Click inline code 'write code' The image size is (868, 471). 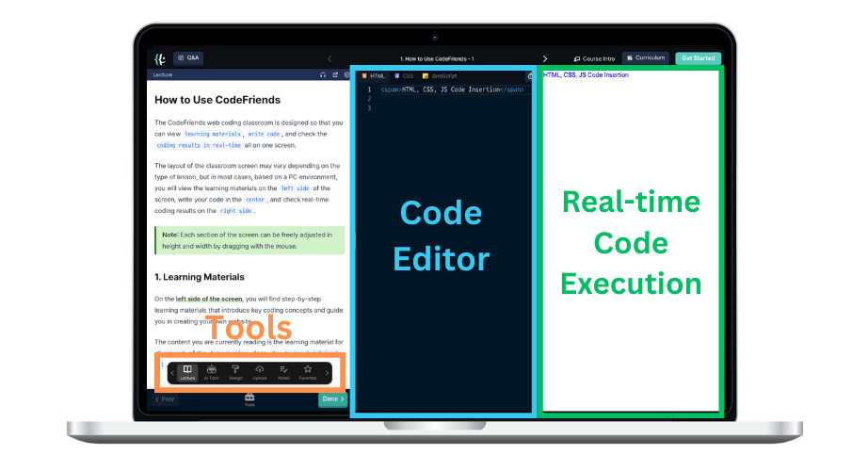pyautogui.click(x=264, y=134)
